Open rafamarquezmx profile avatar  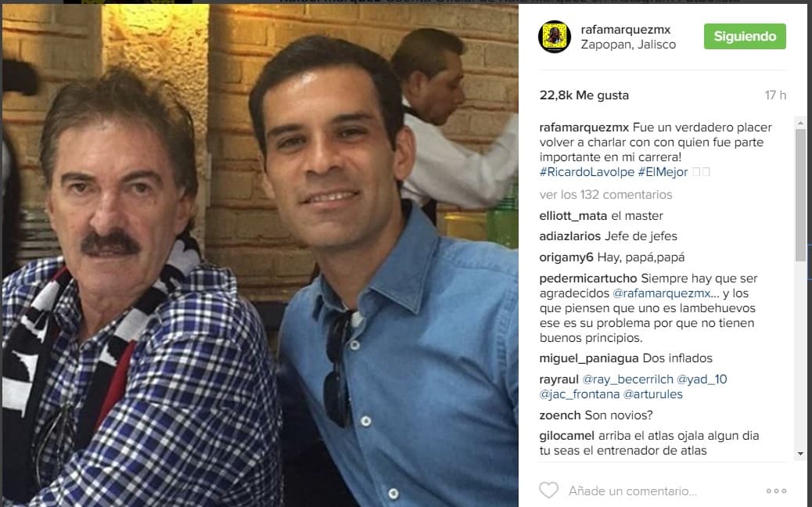tap(554, 37)
